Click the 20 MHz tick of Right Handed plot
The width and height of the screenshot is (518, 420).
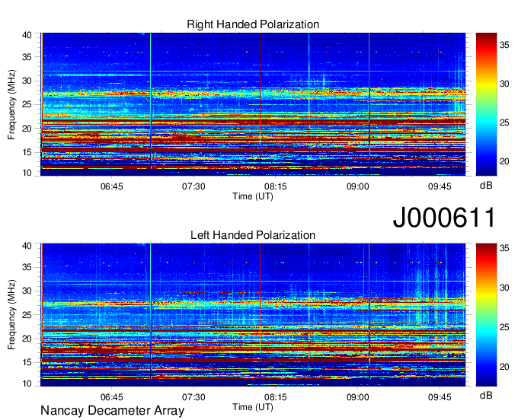click(27, 129)
